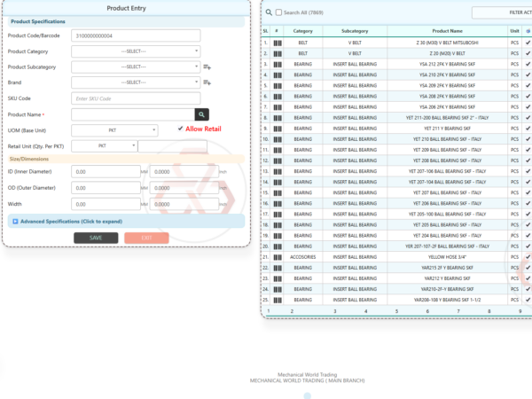Click the SAVE button
This screenshot has height=399, width=532.
pyautogui.click(x=96, y=238)
